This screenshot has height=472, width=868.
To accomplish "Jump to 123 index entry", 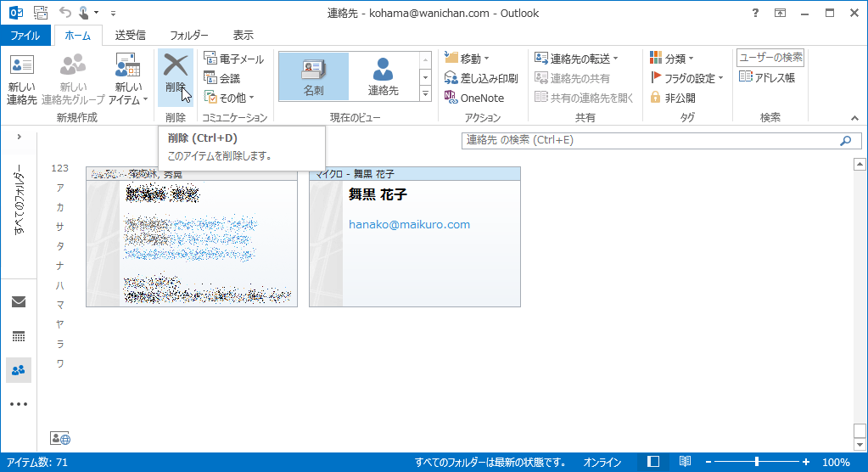I will [x=59, y=168].
